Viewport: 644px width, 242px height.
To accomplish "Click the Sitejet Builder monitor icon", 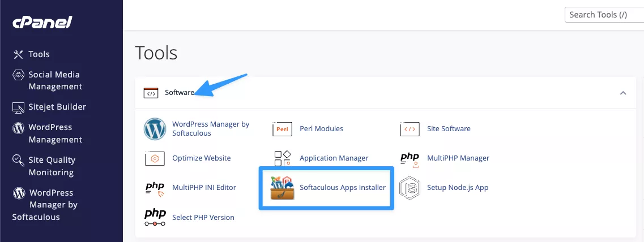I will click(18, 107).
